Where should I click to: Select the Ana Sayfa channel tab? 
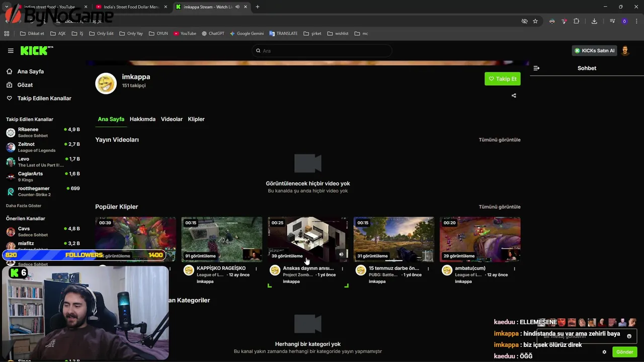coord(111,119)
